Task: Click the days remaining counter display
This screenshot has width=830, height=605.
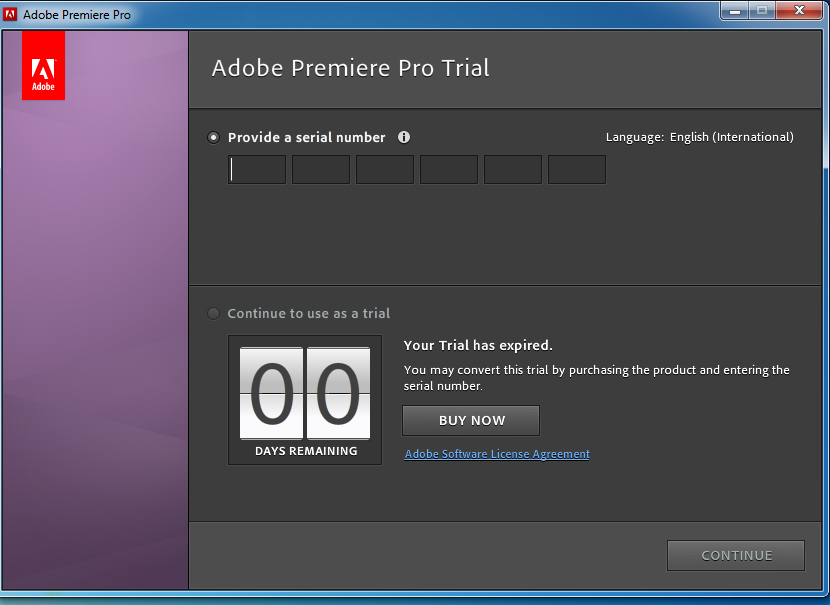Action: (x=305, y=399)
